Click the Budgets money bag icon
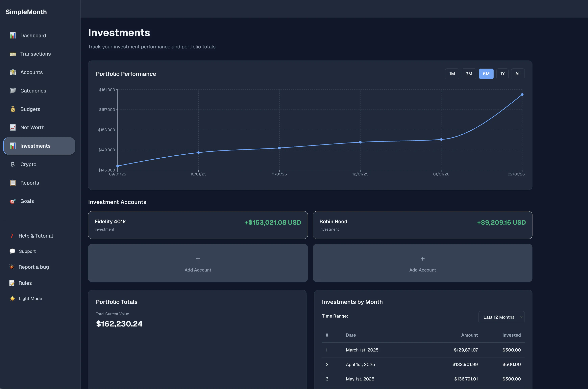The width and height of the screenshot is (588, 389). click(x=13, y=109)
